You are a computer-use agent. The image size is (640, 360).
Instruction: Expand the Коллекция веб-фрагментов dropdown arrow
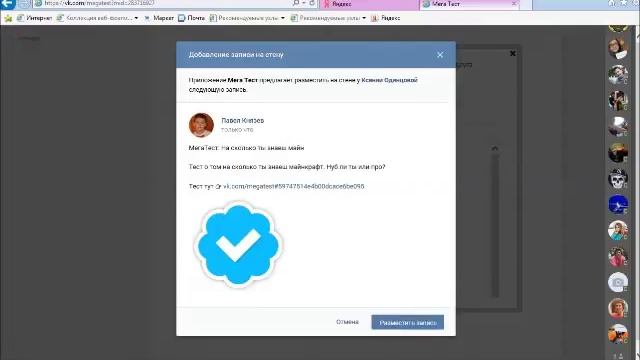coord(136,18)
